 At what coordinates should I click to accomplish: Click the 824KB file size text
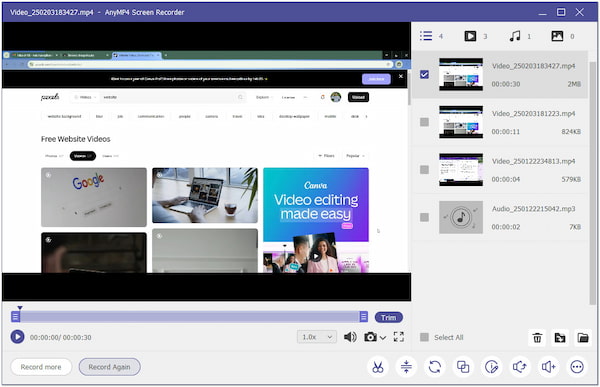point(571,132)
